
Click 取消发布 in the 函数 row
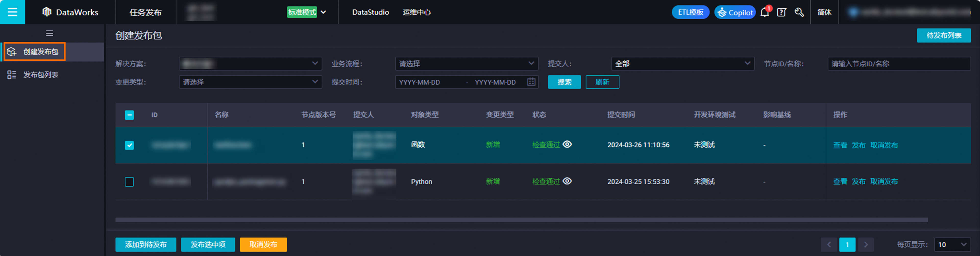pyautogui.click(x=884, y=145)
